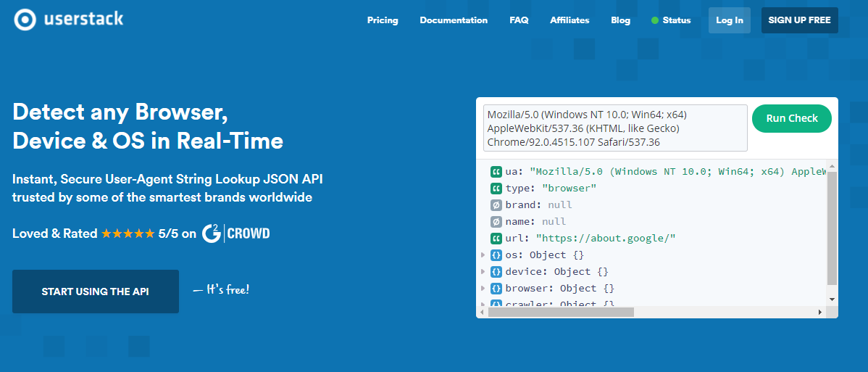Click the null icon beside name
Image resolution: width=868 pixels, height=372 pixels.
coord(496,222)
